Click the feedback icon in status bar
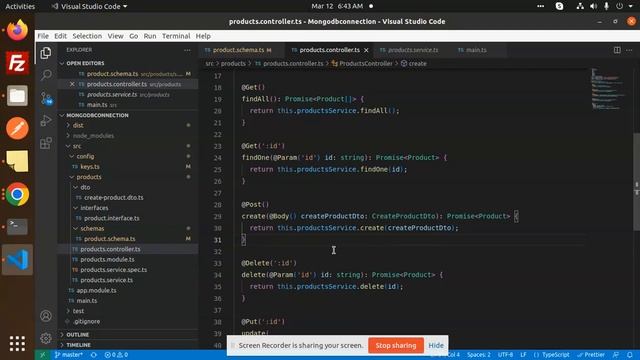The image size is (640, 360). pos(616,355)
